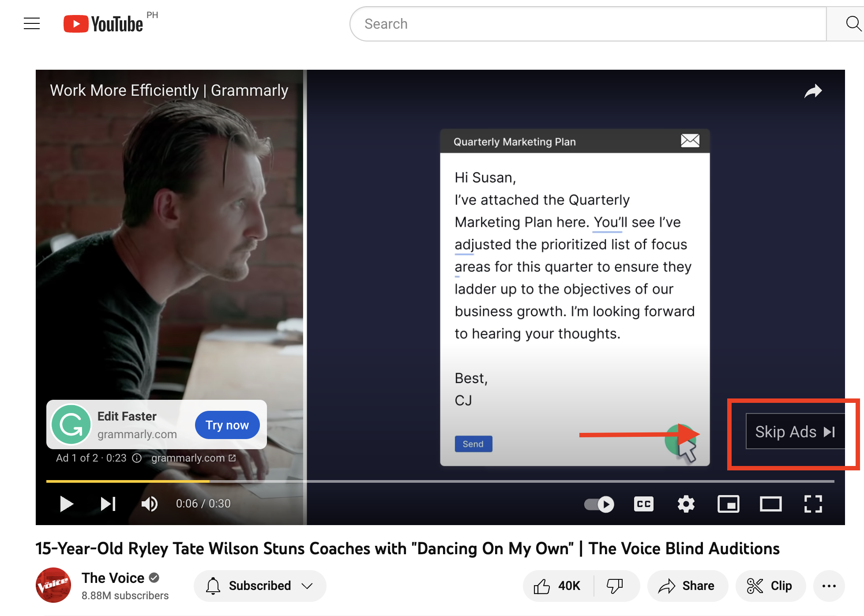The height and width of the screenshot is (616, 864).
Task: Click the Try now ad button
Action: (x=227, y=425)
